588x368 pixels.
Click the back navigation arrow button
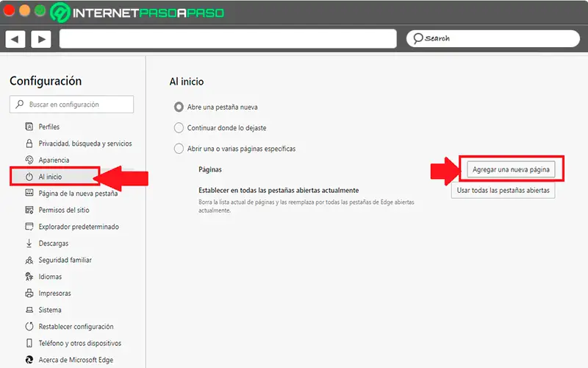click(x=15, y=39)
